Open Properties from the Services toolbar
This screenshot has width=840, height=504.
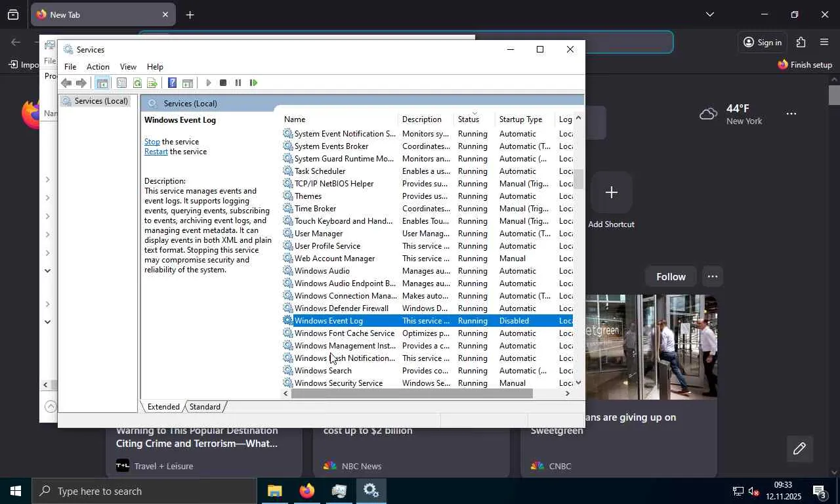(121, 83)
